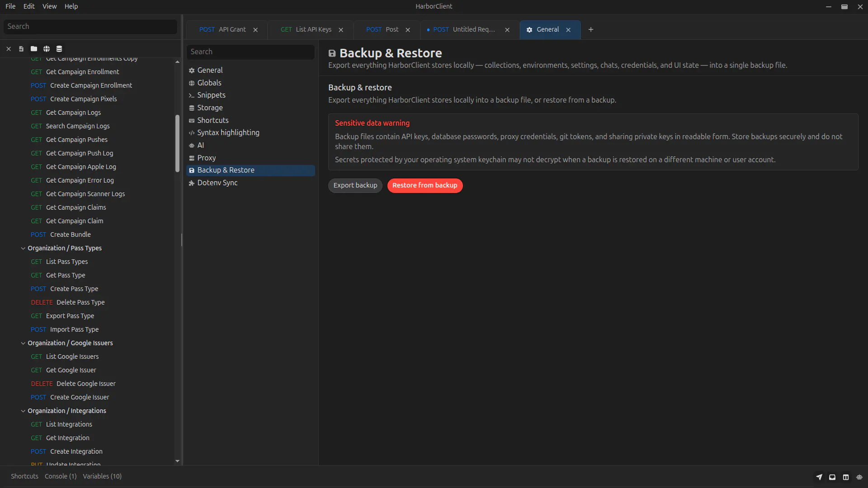The image size is (868, 488).
Task: Open the File menu
Action: 10,6
